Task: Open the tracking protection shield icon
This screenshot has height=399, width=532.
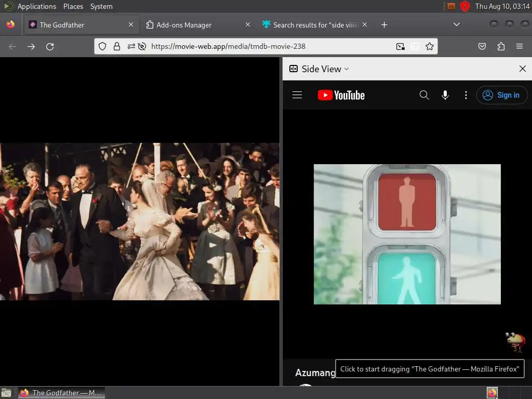Action: tap(102, 46)
